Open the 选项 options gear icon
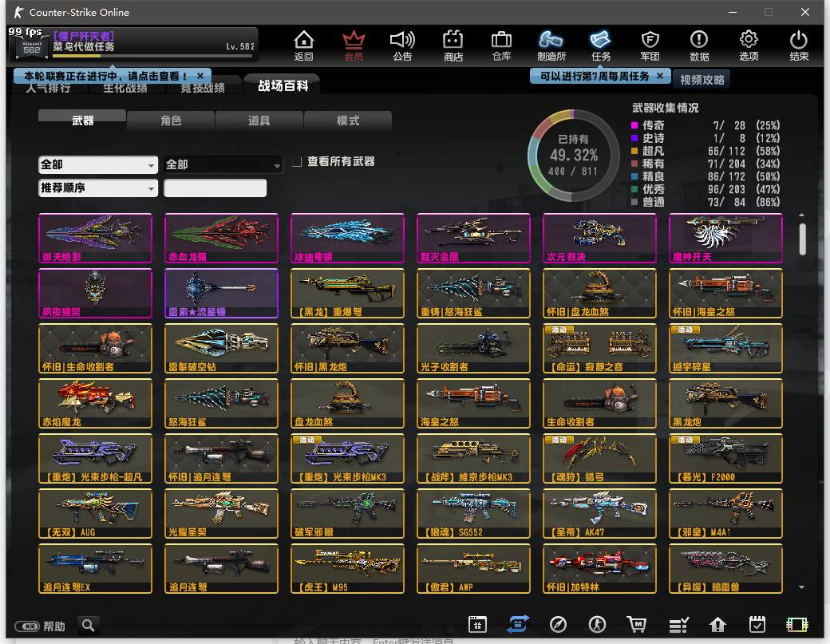Image resolution: width=830 pixels, height=644 pixels. [749, 45]
